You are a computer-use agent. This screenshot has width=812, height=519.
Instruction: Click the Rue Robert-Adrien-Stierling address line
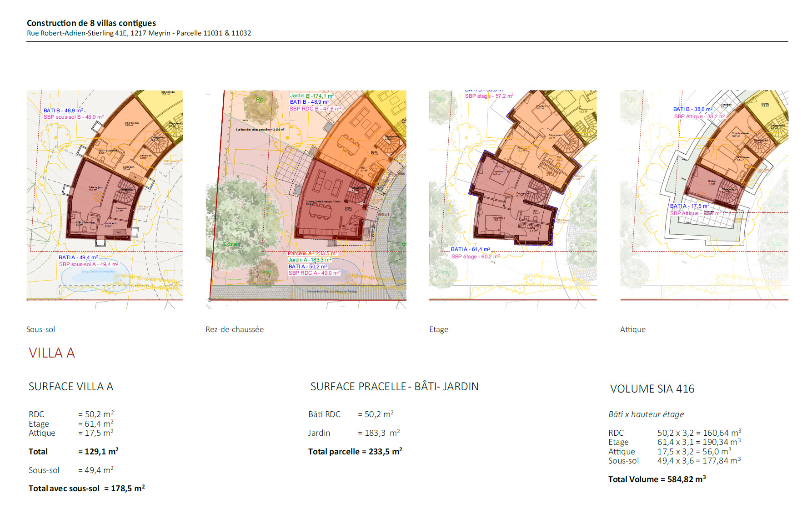pos(139,33)
